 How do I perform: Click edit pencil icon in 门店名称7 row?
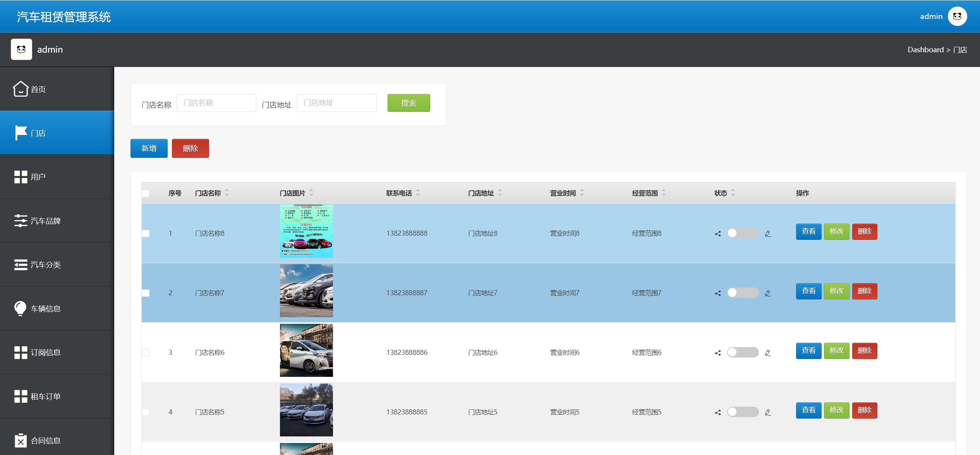pyautogui.click(x=768, y=293)
